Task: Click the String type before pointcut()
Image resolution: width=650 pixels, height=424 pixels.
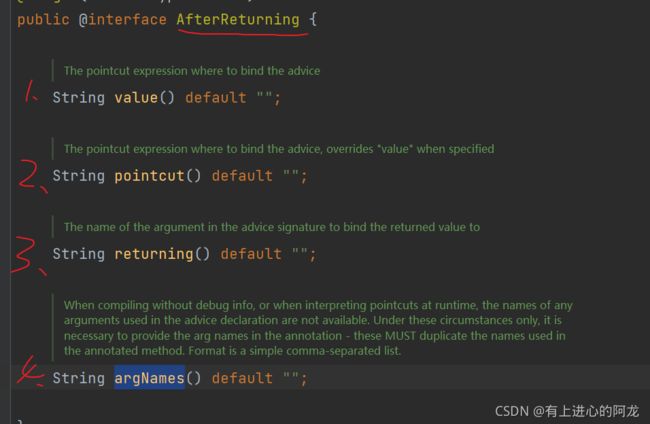Action: (79, 176)
